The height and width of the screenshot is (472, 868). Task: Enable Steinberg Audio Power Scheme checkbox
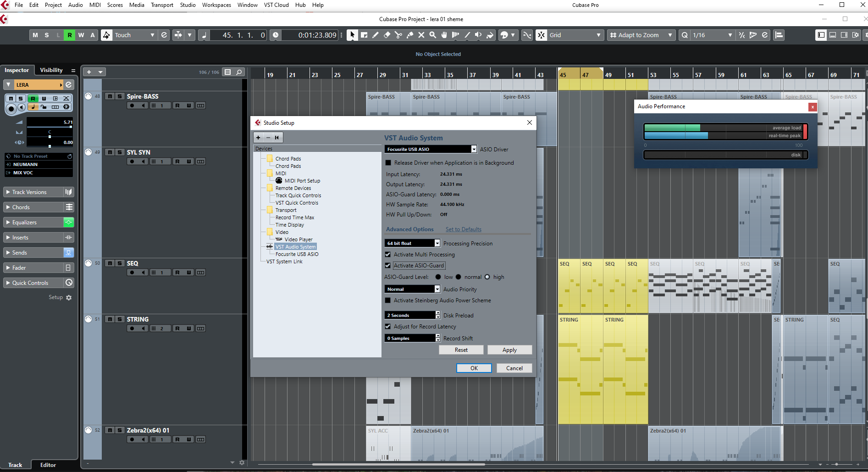[x=388, y=300]
